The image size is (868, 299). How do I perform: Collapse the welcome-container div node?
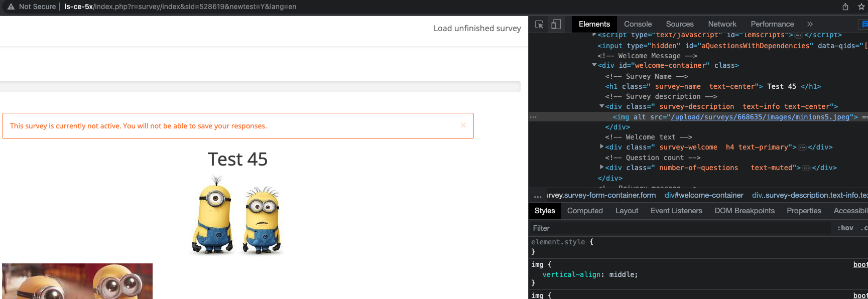(594, 65)
